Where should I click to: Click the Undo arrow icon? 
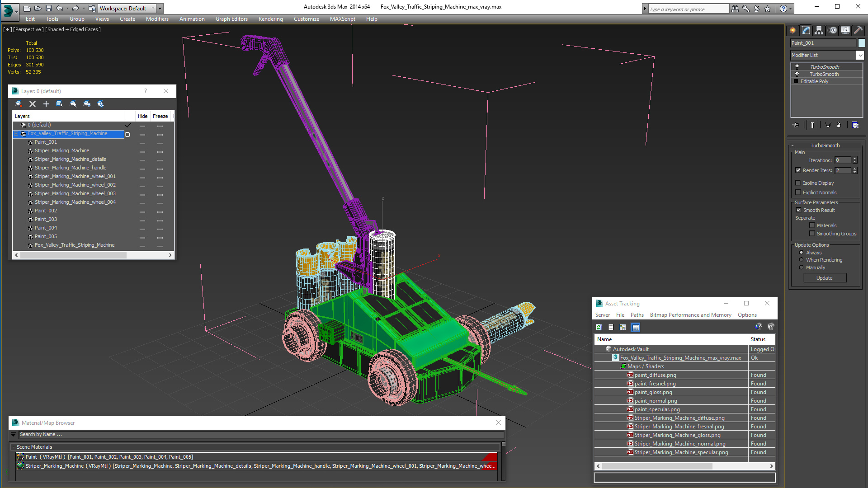tap(59, 8)
